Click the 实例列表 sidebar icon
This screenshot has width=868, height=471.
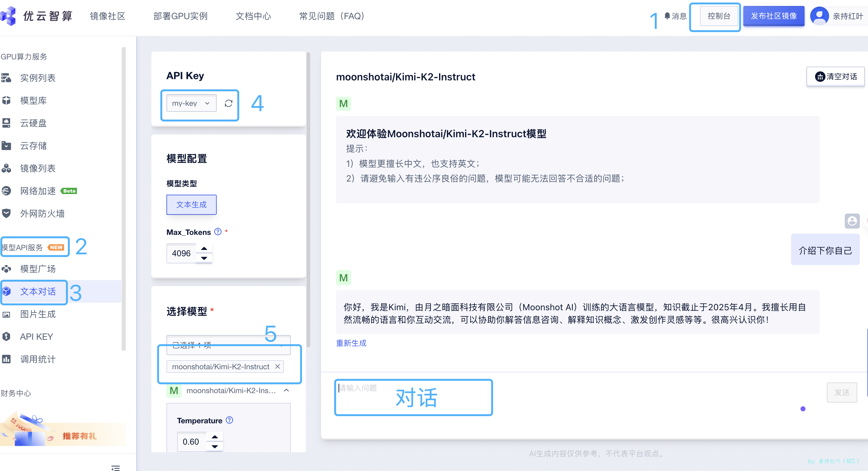click(x=6, y=78)
